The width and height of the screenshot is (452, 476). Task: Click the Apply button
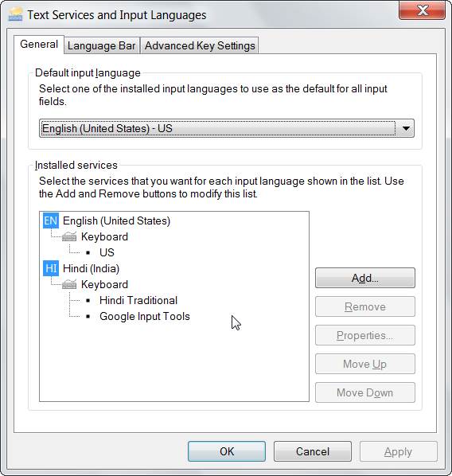tap(398, 451)
